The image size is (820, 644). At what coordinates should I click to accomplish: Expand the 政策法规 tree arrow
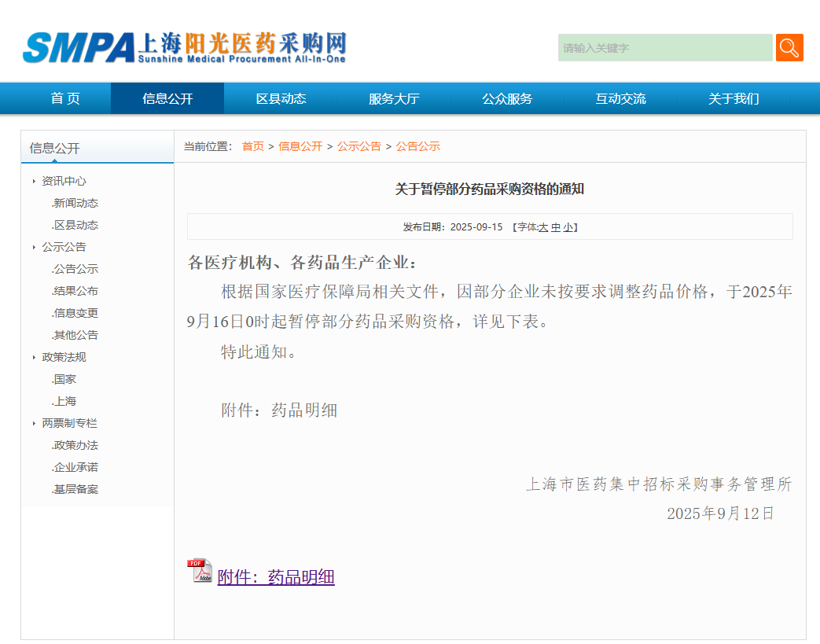pos(34,358)
